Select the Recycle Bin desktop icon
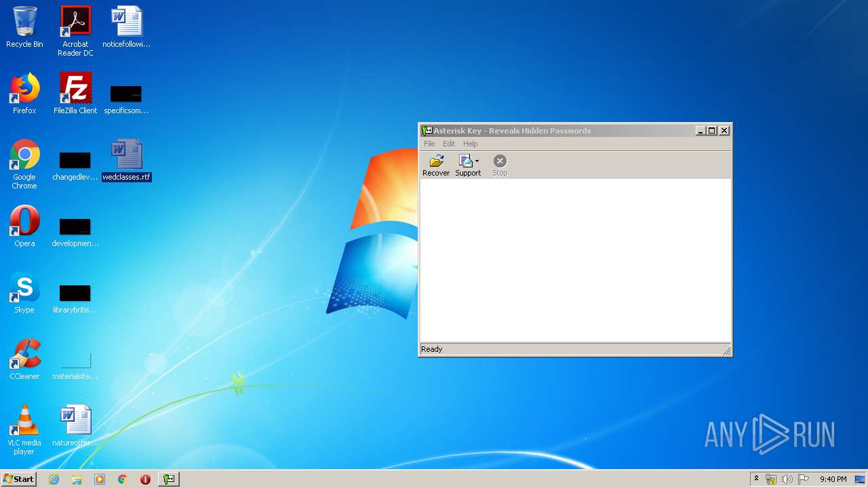 24,28
